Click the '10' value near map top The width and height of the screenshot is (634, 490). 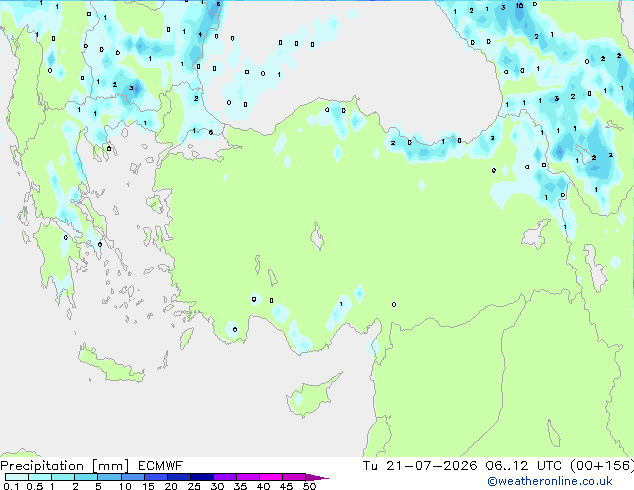pos(519,6)
